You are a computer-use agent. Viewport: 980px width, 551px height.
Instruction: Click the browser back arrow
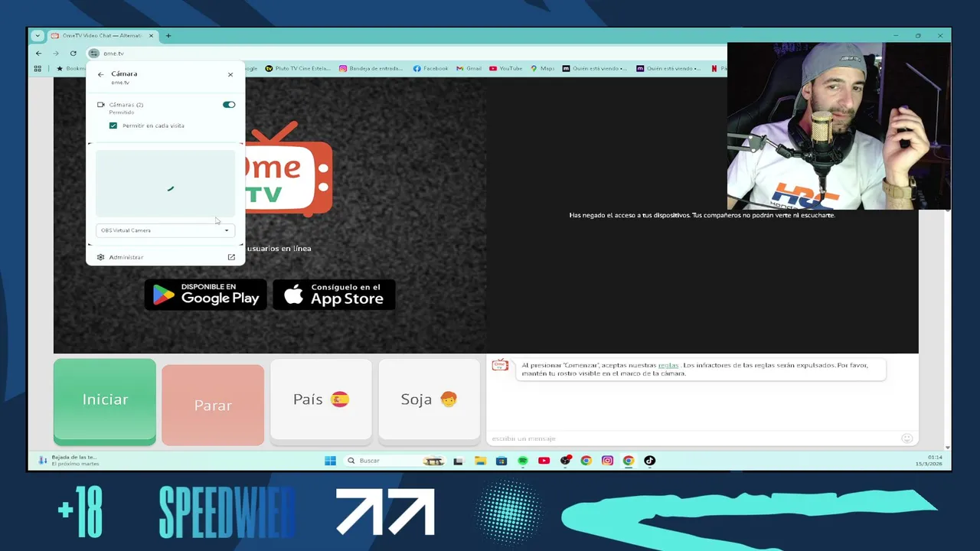tap(39, 54)
